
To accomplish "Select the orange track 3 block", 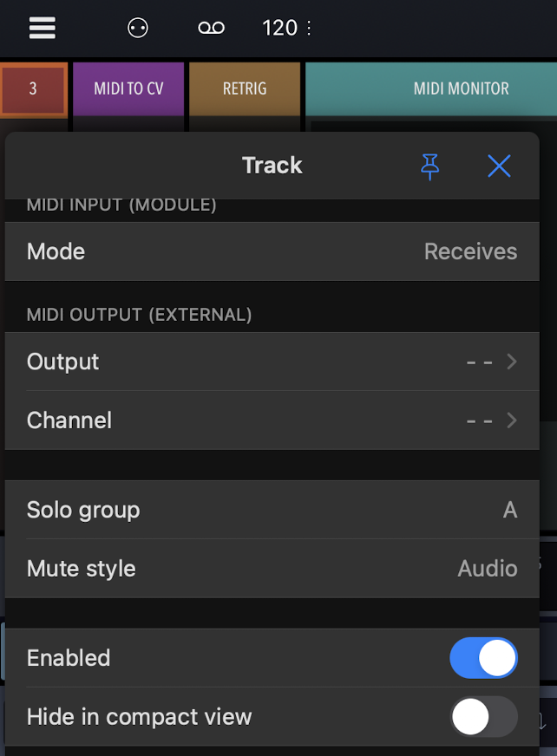I will pyautogui.click(x=33, y=88).
